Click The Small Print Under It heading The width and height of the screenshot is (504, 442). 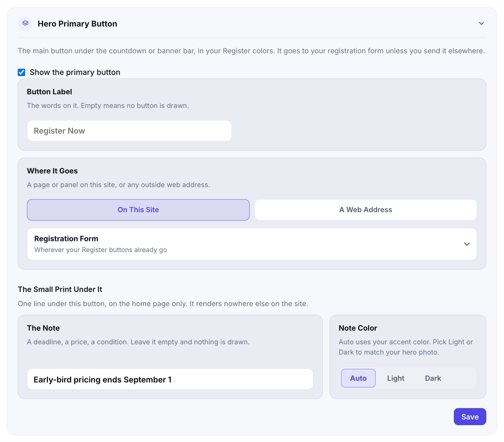[60, 290]
